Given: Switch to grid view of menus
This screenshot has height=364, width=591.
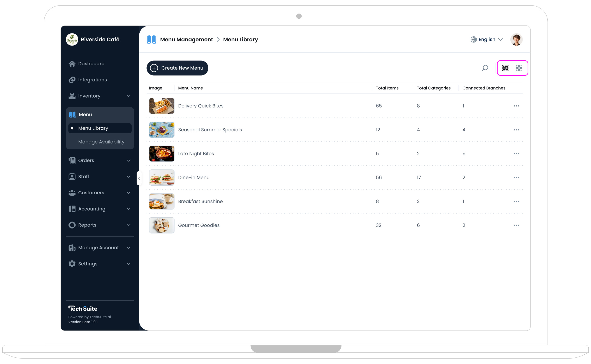Looking at the screenshot, I should (x=519, y=68).
